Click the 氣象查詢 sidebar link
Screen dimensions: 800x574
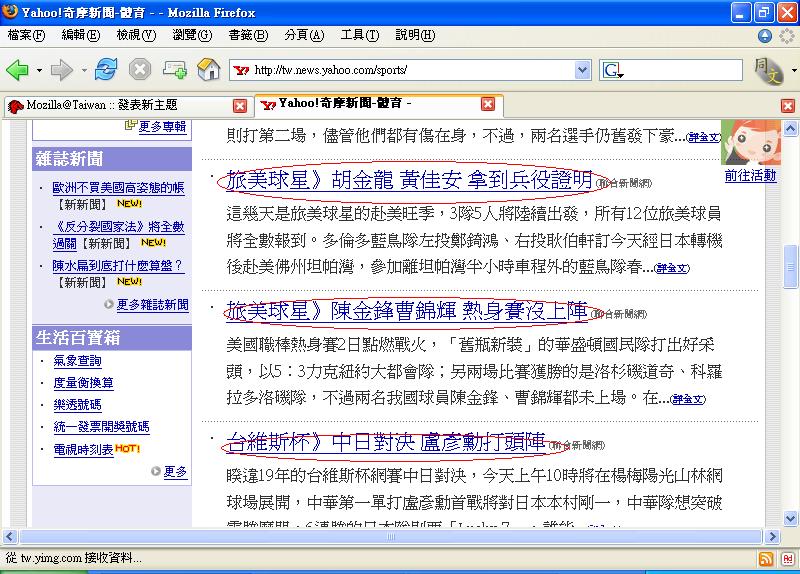(x=77, y=361)
